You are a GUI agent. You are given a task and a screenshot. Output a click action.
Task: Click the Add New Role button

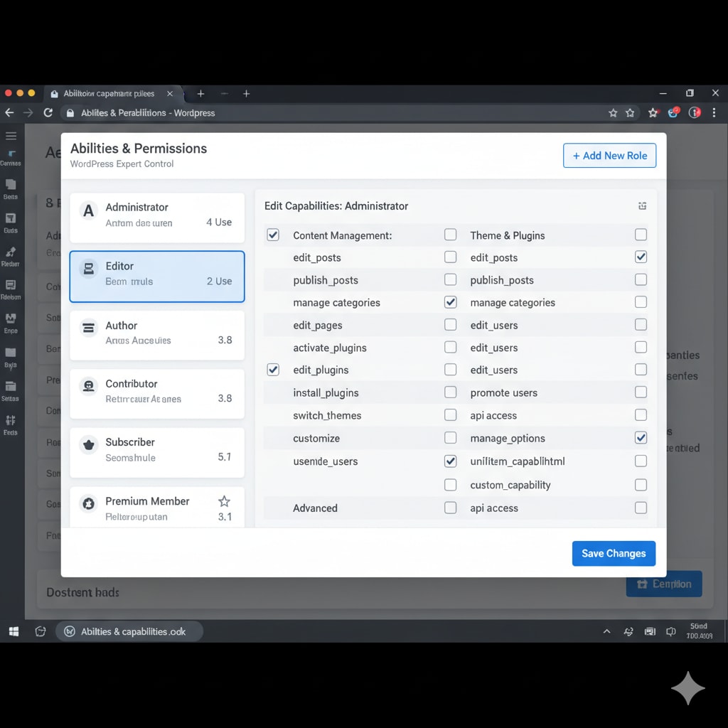(x=609, y=155)
